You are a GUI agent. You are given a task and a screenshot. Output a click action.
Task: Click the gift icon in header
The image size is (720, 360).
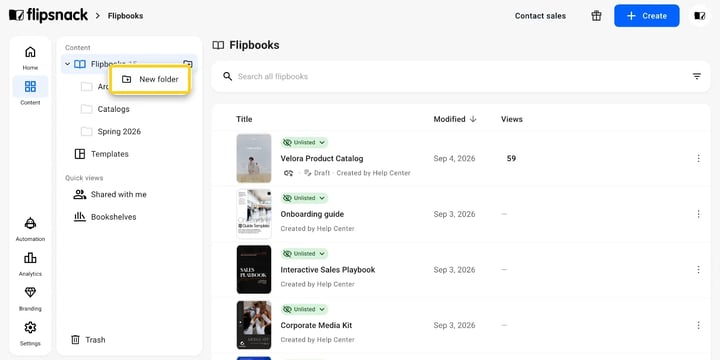tap(596, 16)
